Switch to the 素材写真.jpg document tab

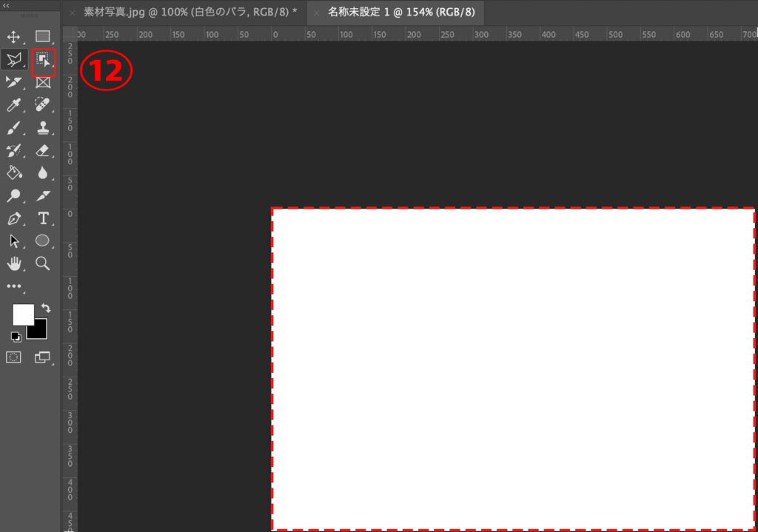coord(190,12)
